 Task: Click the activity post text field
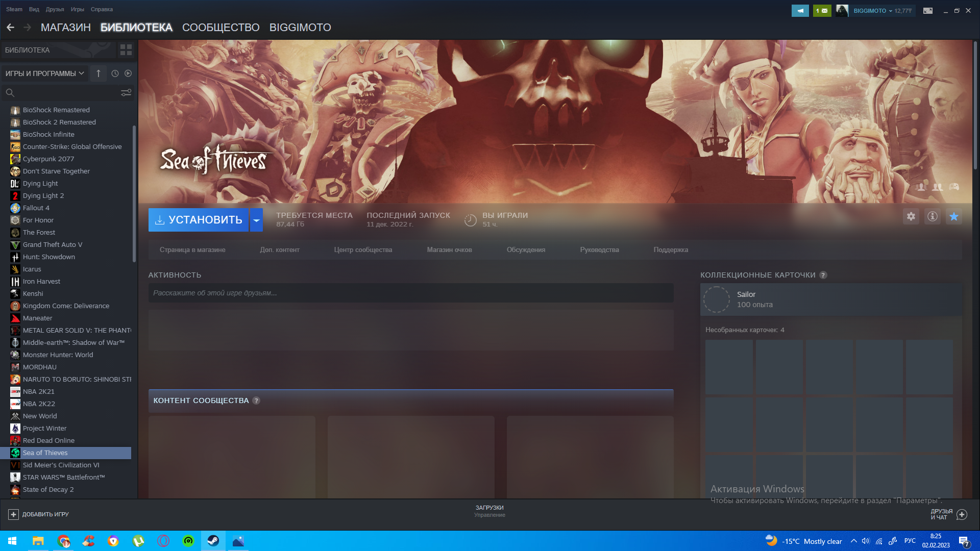411,293
